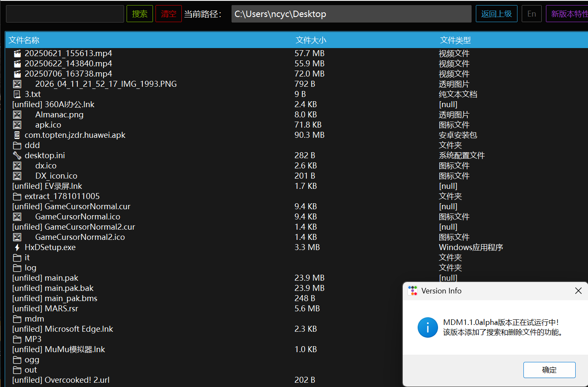The width and height of the screenshot is (588, 387).
Task: Click the image icon beside DX_icon.ico
Action: [x=17, y=176]
